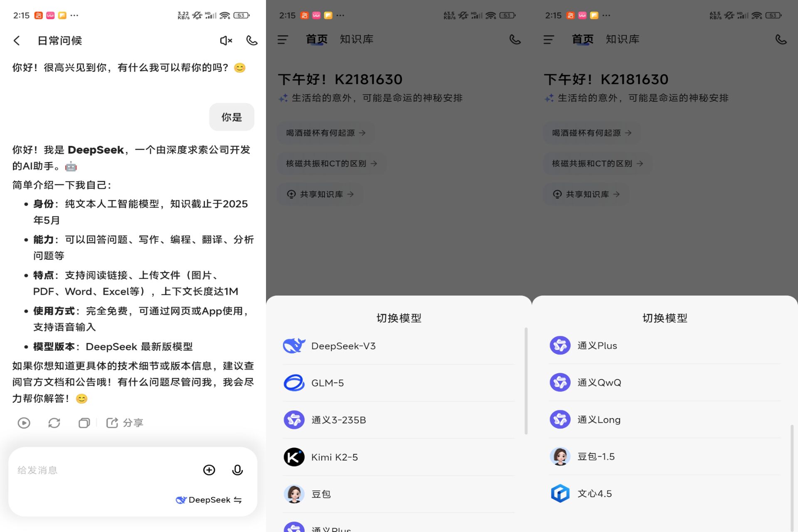The image size is (798, 532).
Task: Choose the 通义3-235B model
Action: click(399, 420)
